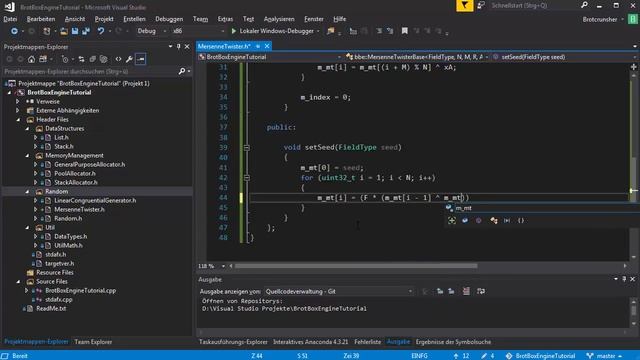Click the unpublished commits arrow count 12
640x360 pixels.
(x=461, y=356)
